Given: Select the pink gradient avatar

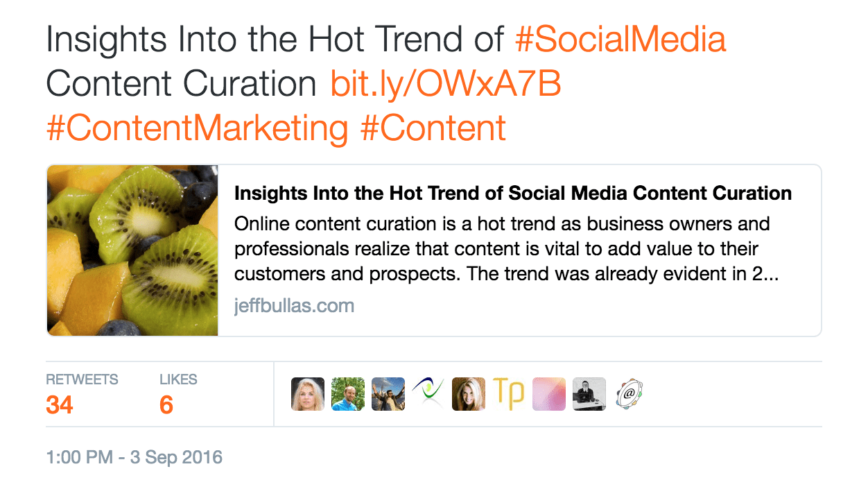Looking at the screenshot, I should [x=548, y=394].
